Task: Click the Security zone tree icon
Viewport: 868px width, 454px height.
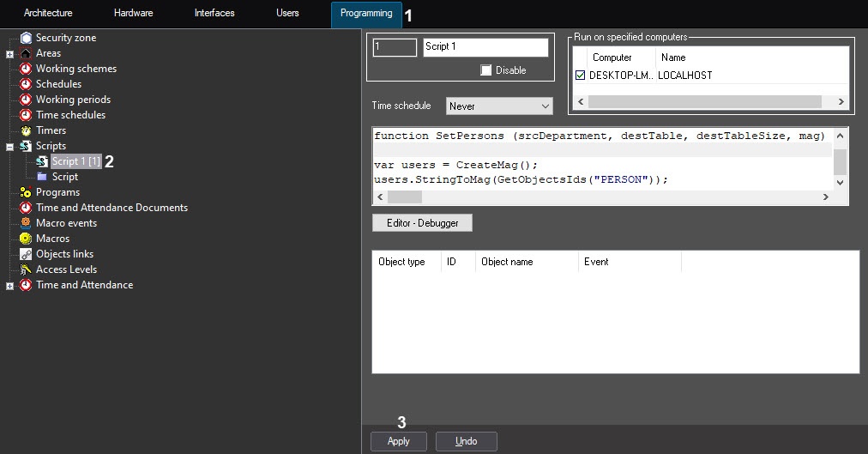Action: 26,38
